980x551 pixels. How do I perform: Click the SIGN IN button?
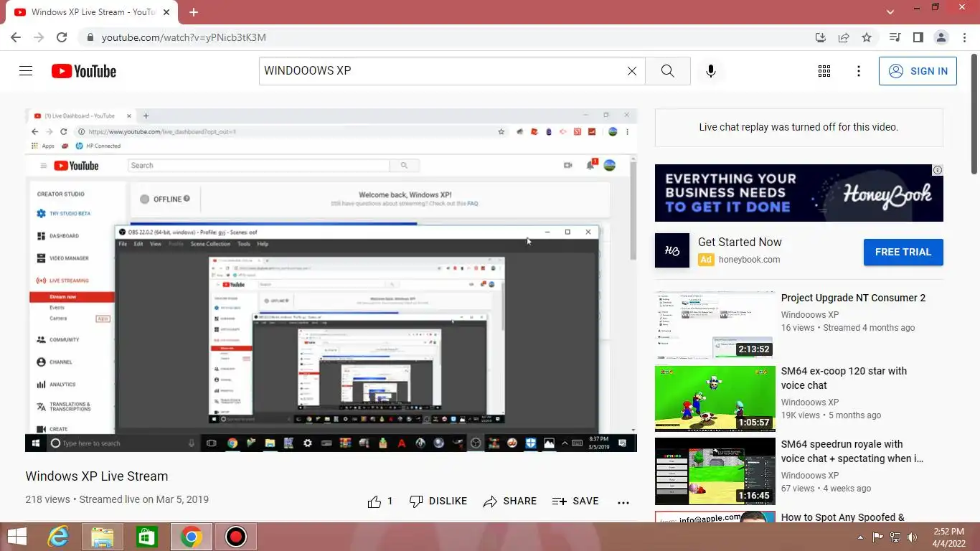coord(918,71)
